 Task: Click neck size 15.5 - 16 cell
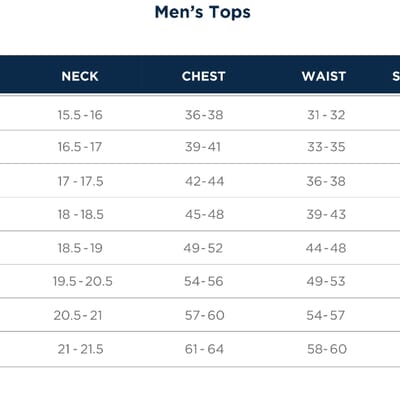coord(80,115)
